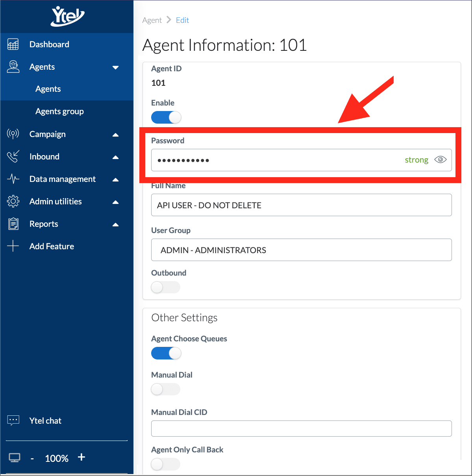Image resolution: width=472 pixels, height=476 pixels.
Task: Click the Manual Dial CID field
Action: (301, 428)
